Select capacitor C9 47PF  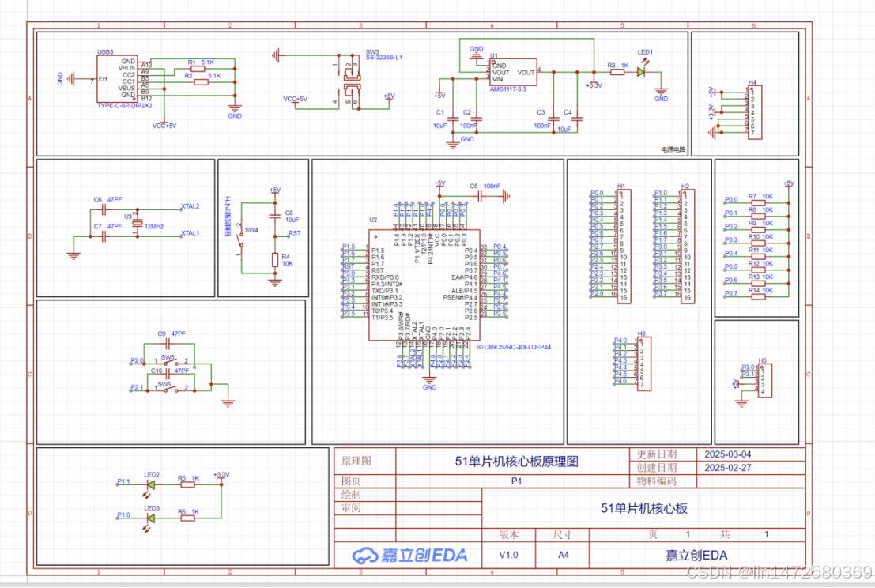168,344
